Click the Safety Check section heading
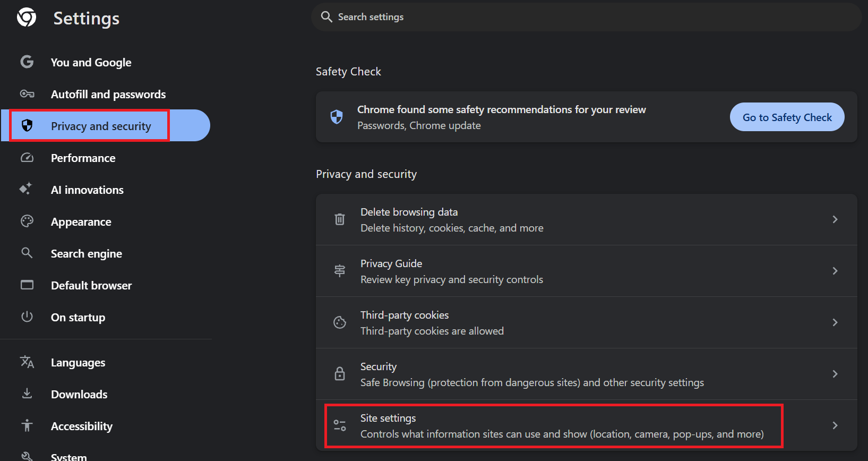868x461 pixels. (x=348, y=72)
